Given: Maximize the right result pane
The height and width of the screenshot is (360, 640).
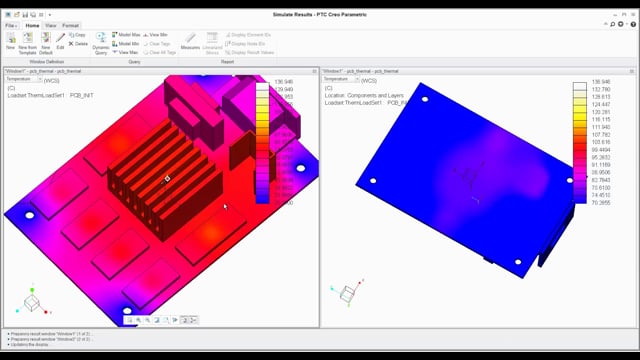Looking at the screenshot, I should click(632, 71).
